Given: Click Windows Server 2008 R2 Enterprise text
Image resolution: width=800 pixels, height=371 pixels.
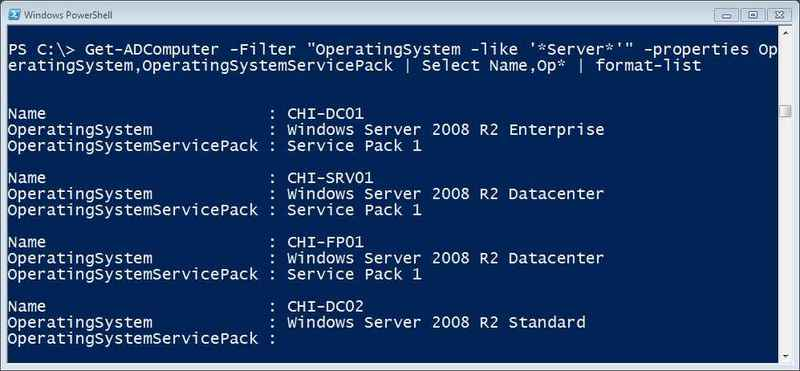Looking at the screenshot, I should click(x=445, y=130).
